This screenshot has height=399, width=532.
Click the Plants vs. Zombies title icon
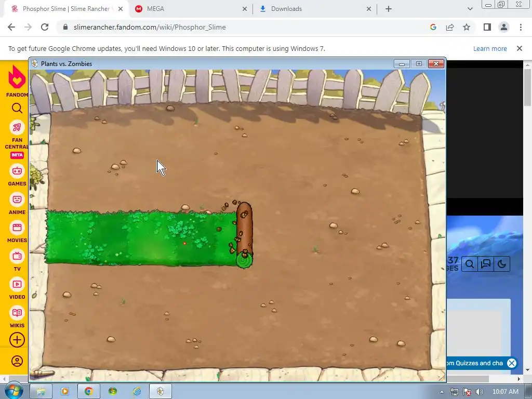coord(34,63)
